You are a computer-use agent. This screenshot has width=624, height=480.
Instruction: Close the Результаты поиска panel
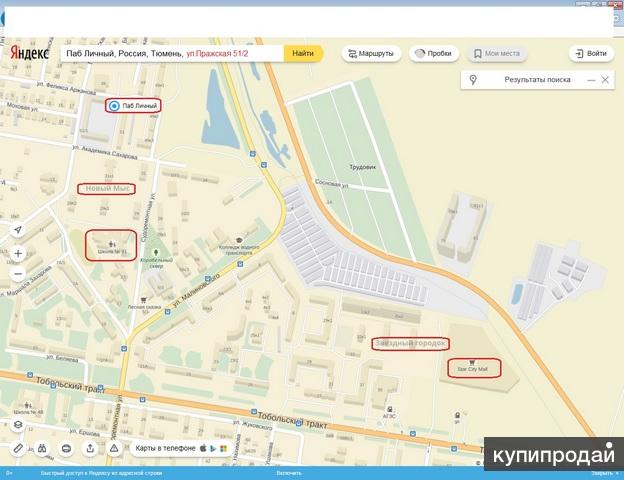(x=605, y=79)
